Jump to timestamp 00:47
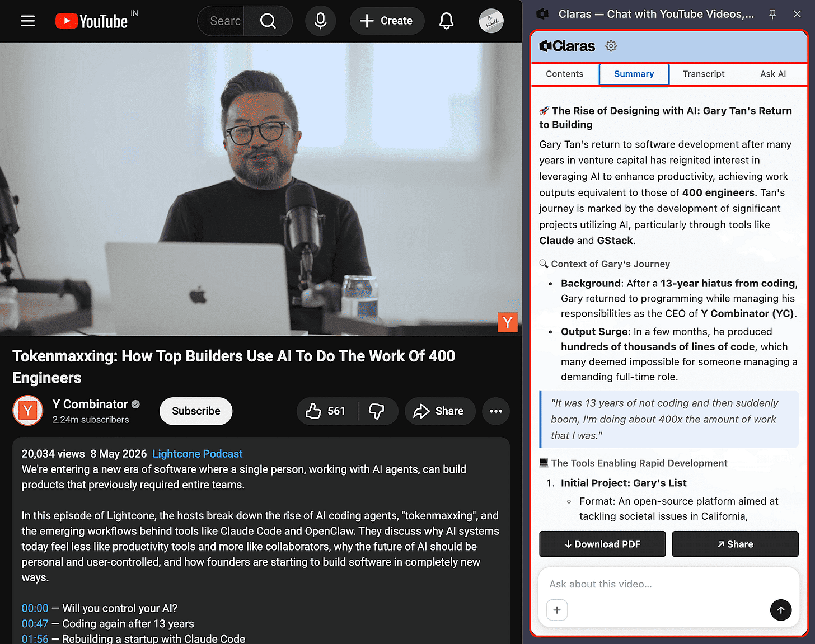The height and width of the screenshot is (644, 815). click(x=35, y=624)
